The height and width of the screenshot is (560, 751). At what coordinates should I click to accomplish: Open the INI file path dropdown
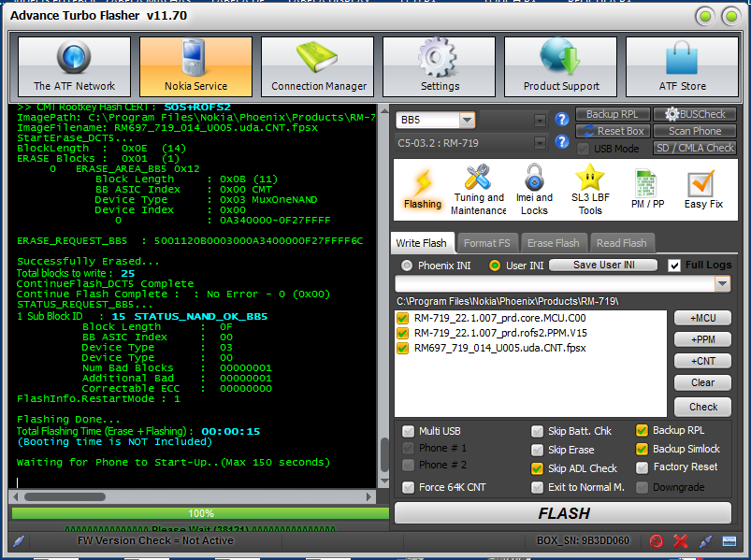(x=722, y=284)
